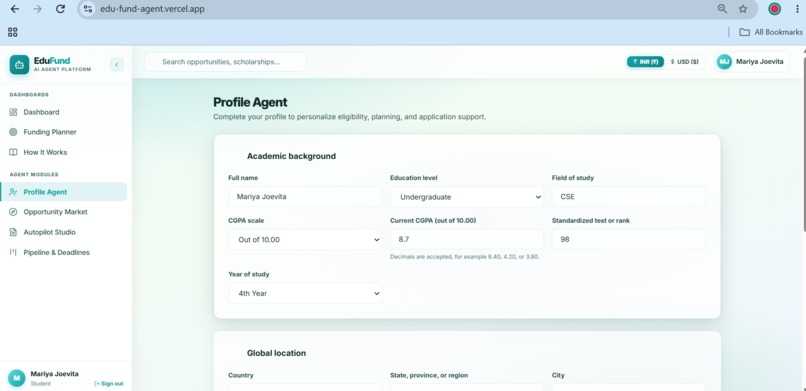Edit the Field of study field

(629, 197)
